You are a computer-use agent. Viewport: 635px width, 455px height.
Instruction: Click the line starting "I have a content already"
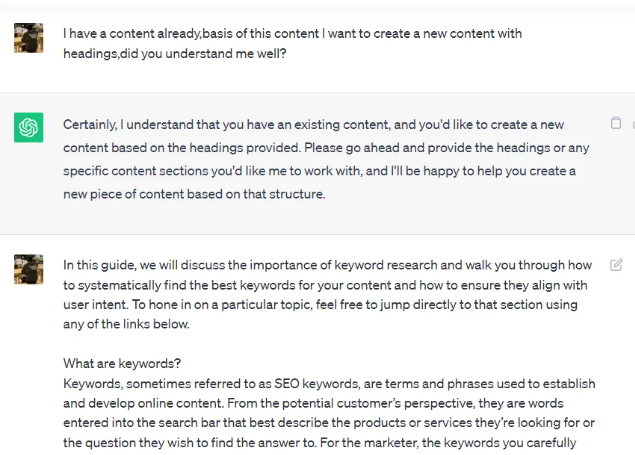click(292, 33)
